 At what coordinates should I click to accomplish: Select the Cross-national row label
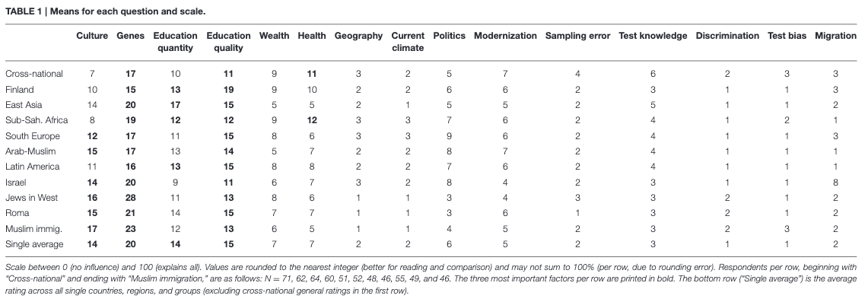[x=34, y=74]
